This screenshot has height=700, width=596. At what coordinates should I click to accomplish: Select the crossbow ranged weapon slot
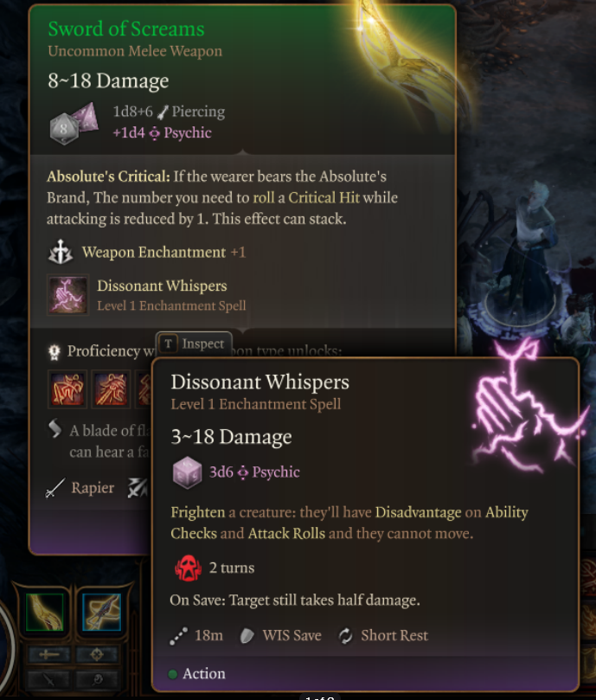click(x=102, y=612)
